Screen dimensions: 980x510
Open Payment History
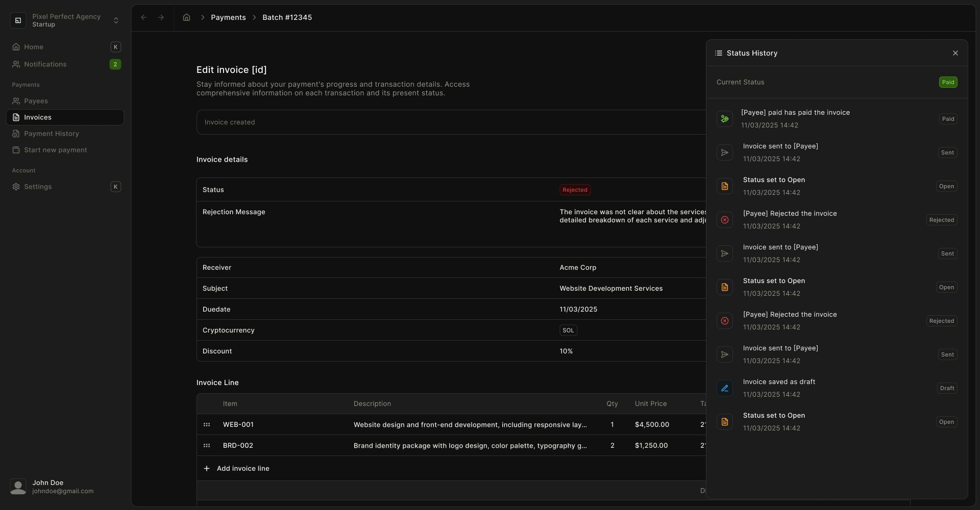(x=65, y=134)
